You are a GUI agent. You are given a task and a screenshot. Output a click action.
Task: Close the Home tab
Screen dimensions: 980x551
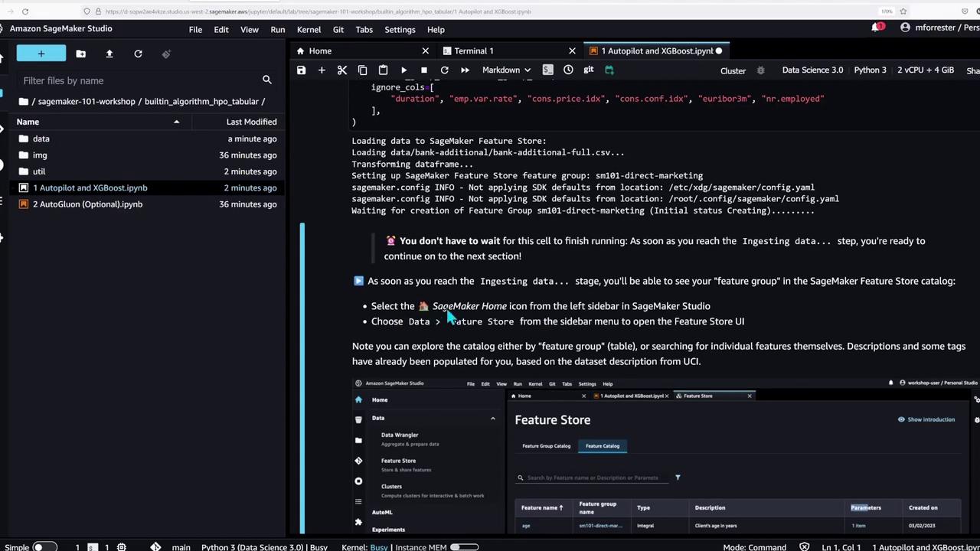pyautogui.click(x=426, y=51)
